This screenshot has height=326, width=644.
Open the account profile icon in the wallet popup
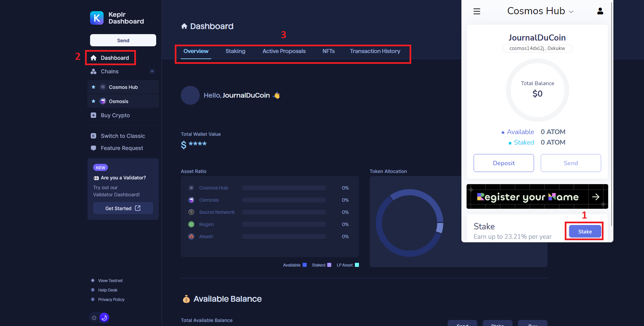600,11
